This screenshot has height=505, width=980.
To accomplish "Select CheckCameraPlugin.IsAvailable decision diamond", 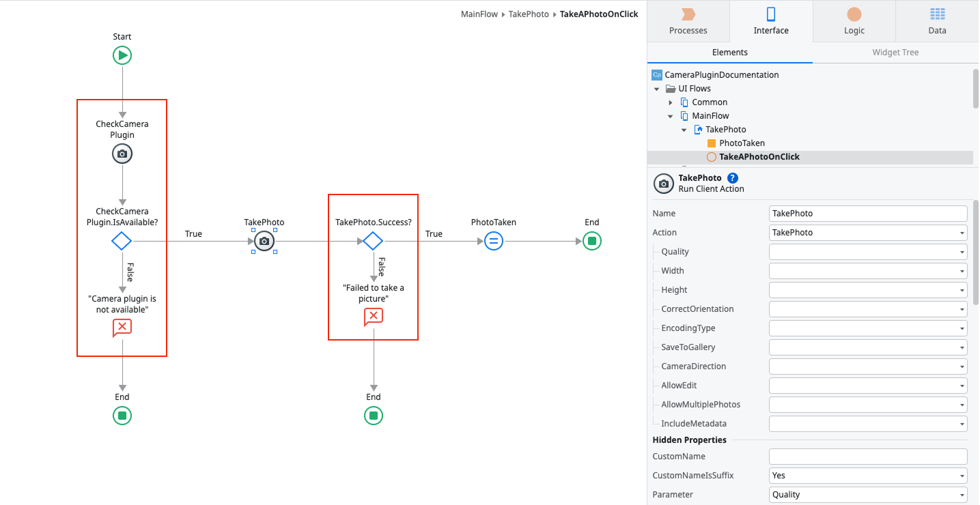I will tap(122, 241).
